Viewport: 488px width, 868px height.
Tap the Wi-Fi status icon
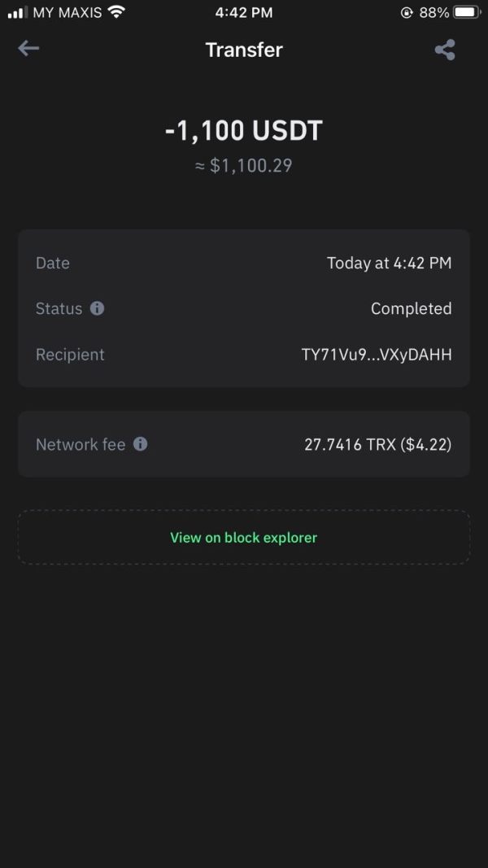(116, 12)
